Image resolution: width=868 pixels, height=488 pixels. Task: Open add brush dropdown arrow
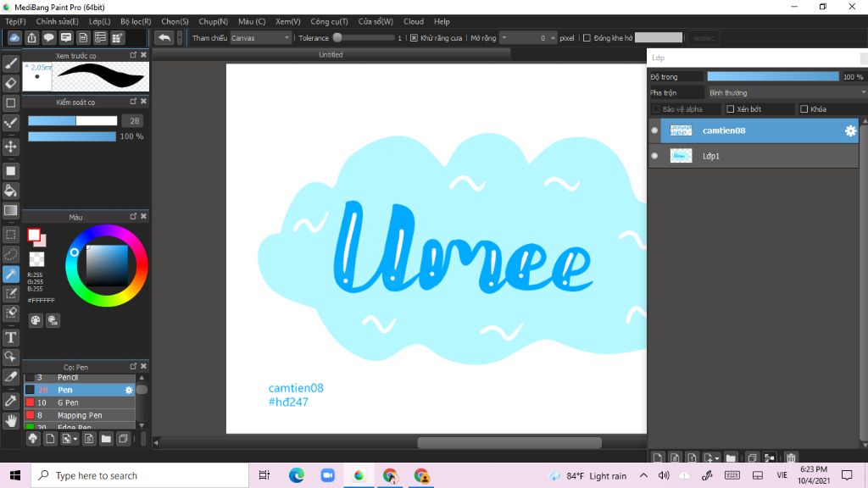[x=75, y=440]
